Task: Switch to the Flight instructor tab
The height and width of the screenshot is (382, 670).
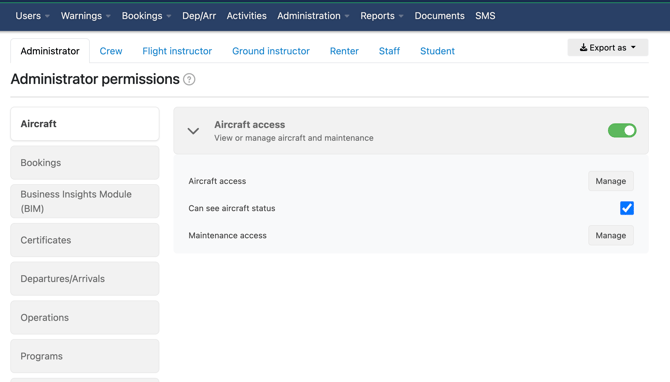Action: [177, 51]
